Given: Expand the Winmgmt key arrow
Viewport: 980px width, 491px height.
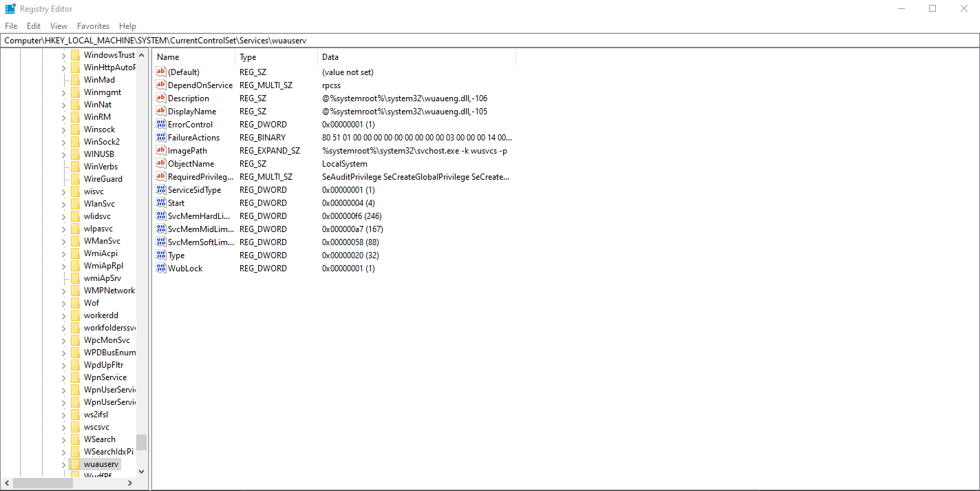Looking at the screenshot, I should [63, 92].
